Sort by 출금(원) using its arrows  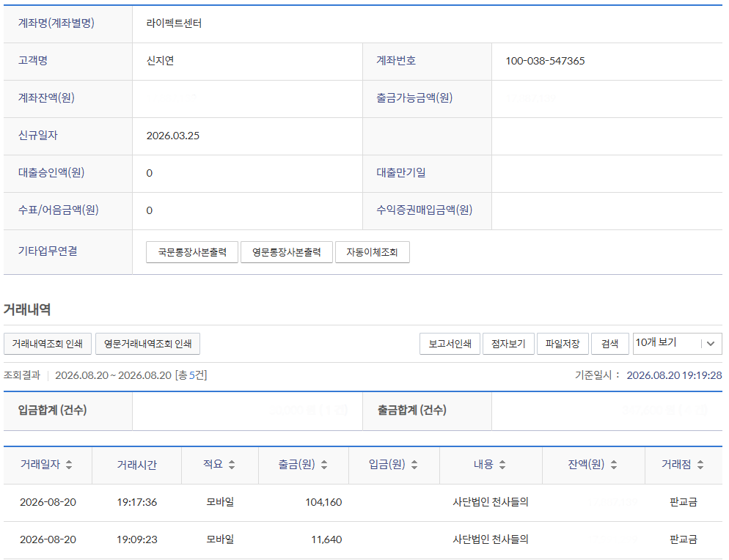coord(324,464)
